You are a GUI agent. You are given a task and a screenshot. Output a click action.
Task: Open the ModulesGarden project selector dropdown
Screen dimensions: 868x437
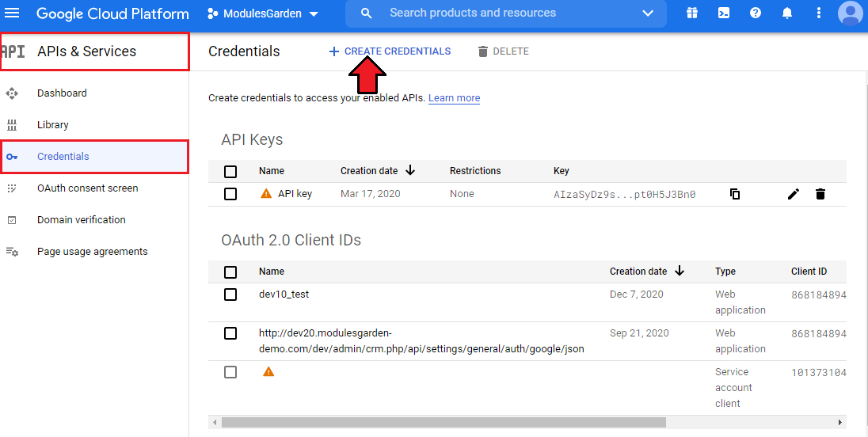(x=263, y=13)
